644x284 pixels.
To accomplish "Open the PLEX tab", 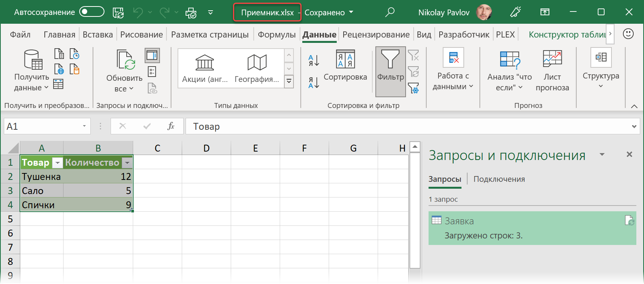I will click(x=505, y=34).
